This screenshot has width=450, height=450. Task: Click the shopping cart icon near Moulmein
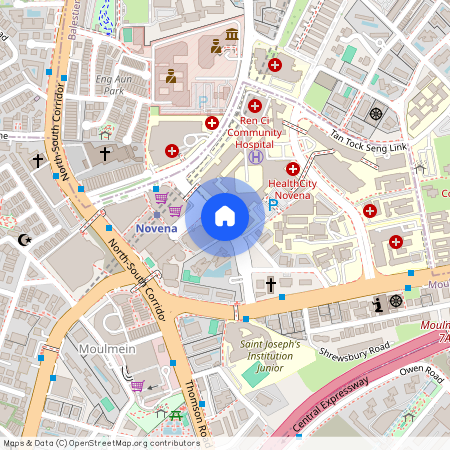pos(138,386)
